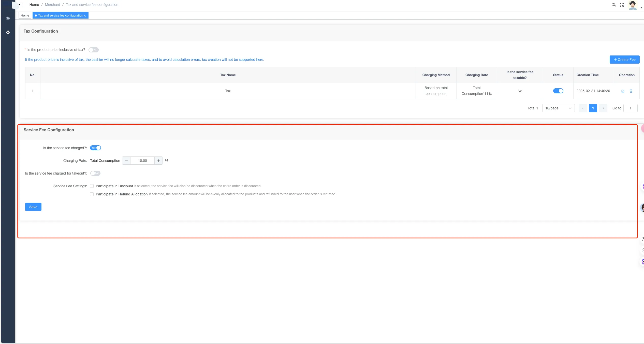Click the Total 1 pagination label
644x344 pixels.
[x=533, y=108]
